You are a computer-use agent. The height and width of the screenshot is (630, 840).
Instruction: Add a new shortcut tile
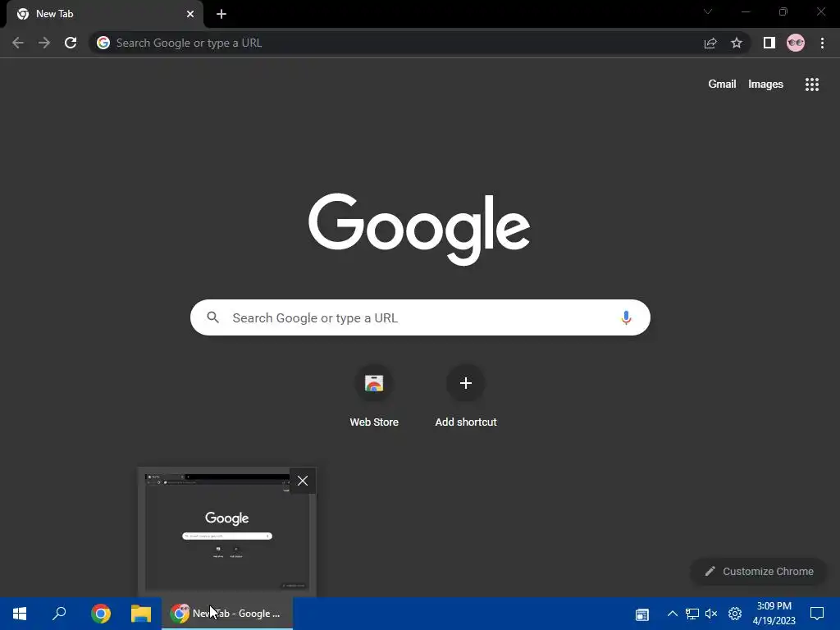466,396
